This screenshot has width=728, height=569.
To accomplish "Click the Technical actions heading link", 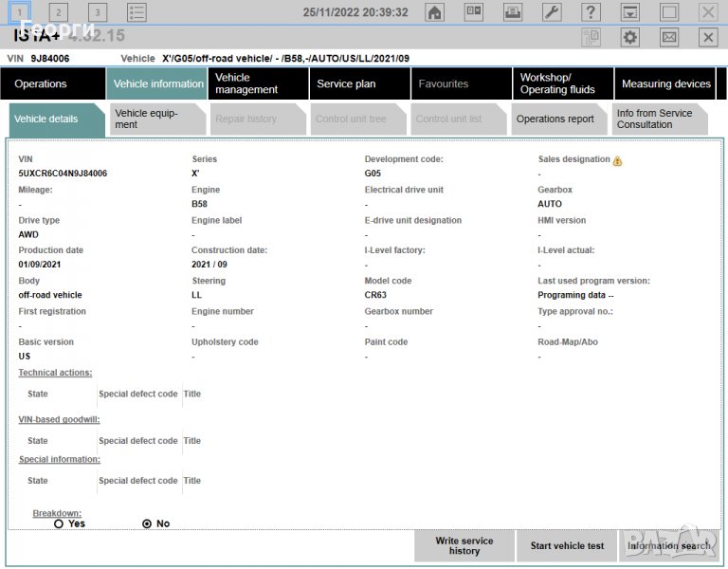I will pyautogui.click(x=55, y=373).
